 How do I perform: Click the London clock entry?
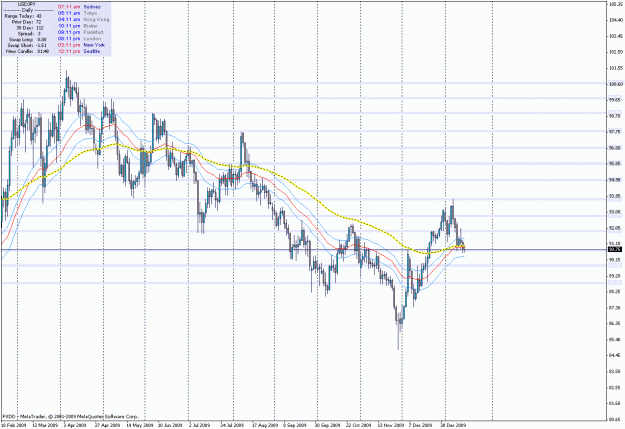tap(79, 39)
